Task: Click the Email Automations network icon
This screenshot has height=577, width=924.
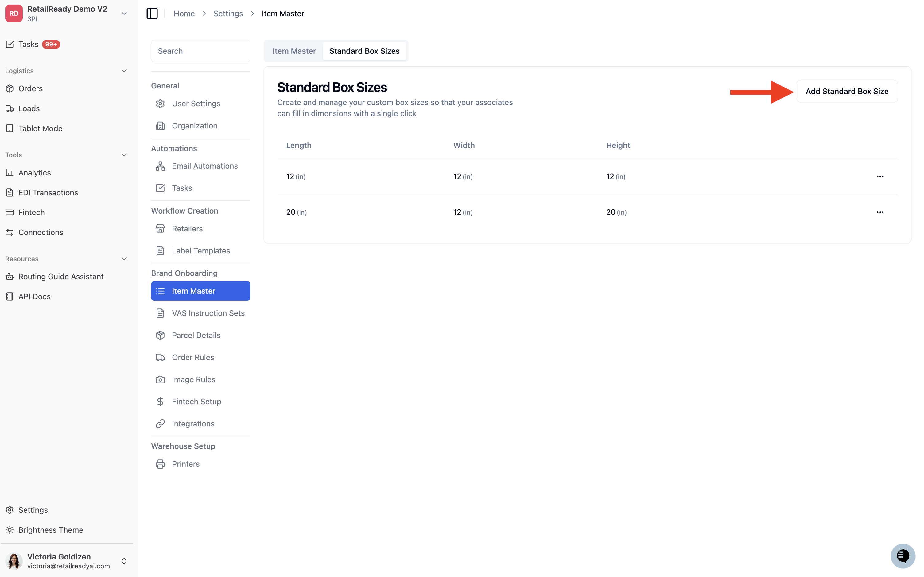Action: tap(160, 166)
